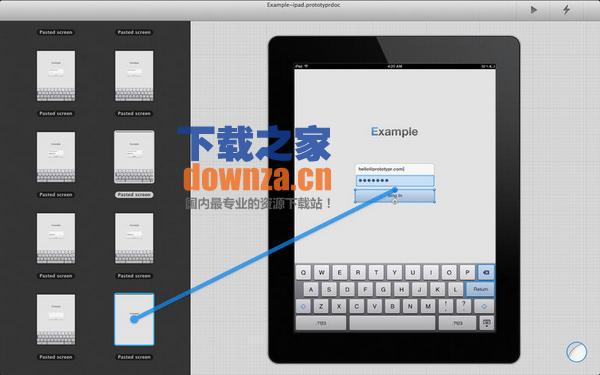Tap the E key on iPad keyboard

click(x=339, y=272)
